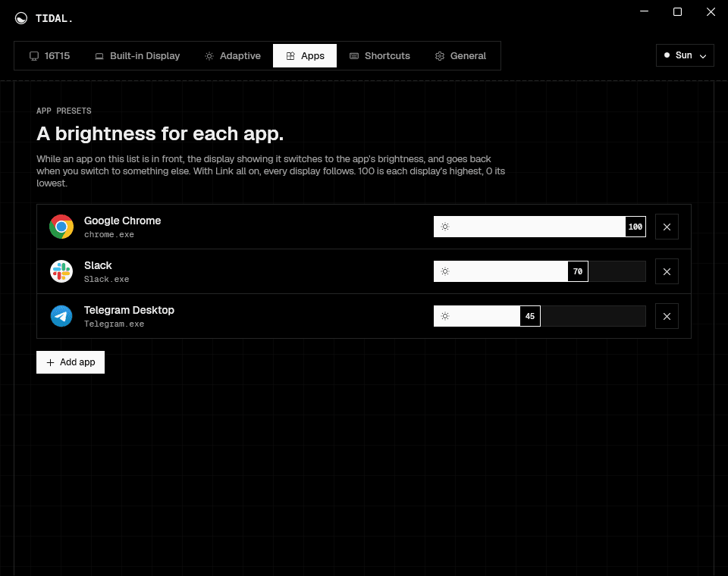Click the 'A brightness for each app.' heading
728x576 pixels.
click(160, 133)
